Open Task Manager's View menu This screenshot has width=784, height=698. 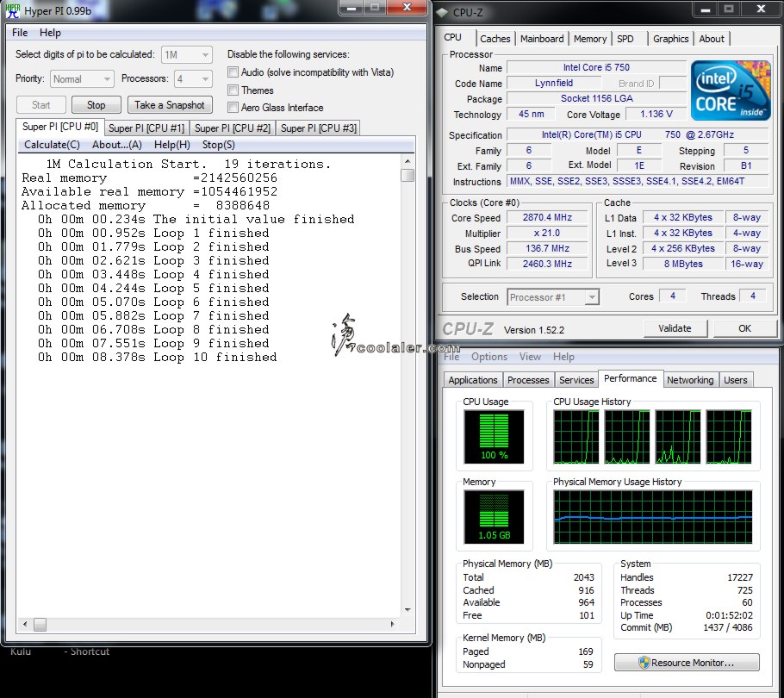530,357
